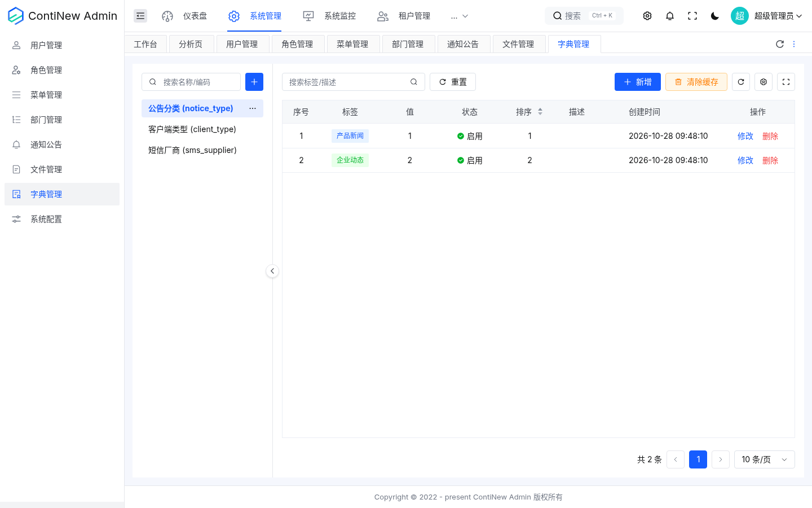Open the tab bar more options icon

coord(794,44)
